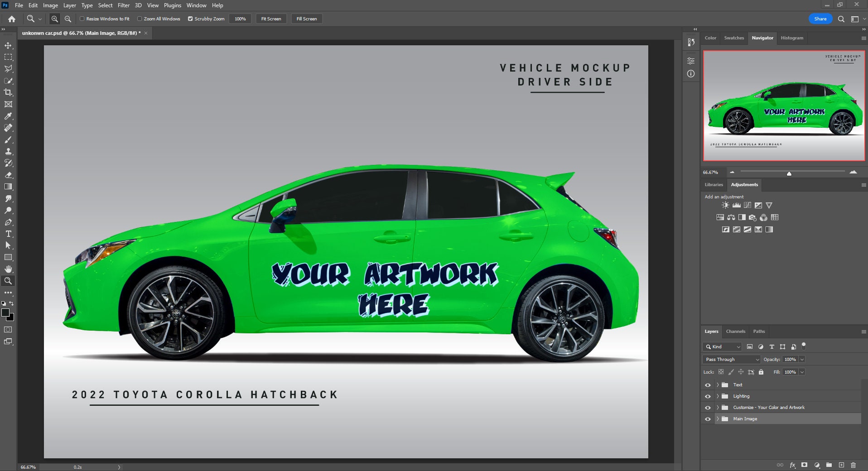Select the Healing Brush tool
Image resolution: width=868 pixels, height=471 pixels.
(8, 128)
